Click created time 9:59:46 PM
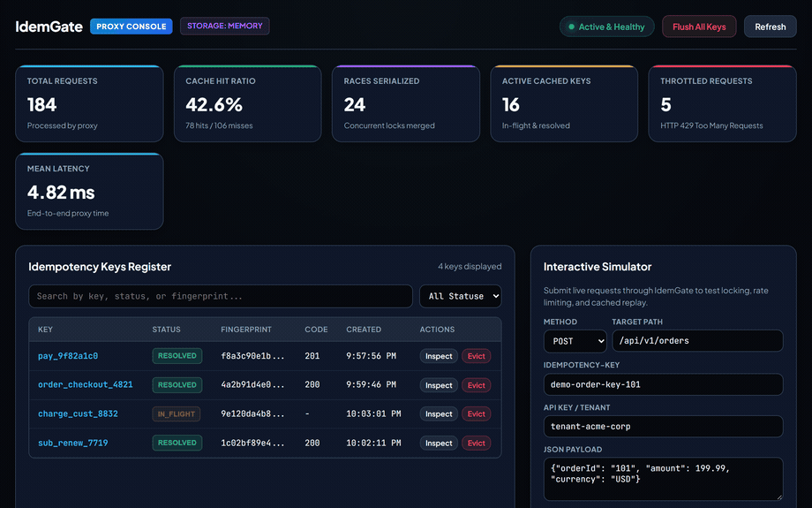 (x=372, y=384)
